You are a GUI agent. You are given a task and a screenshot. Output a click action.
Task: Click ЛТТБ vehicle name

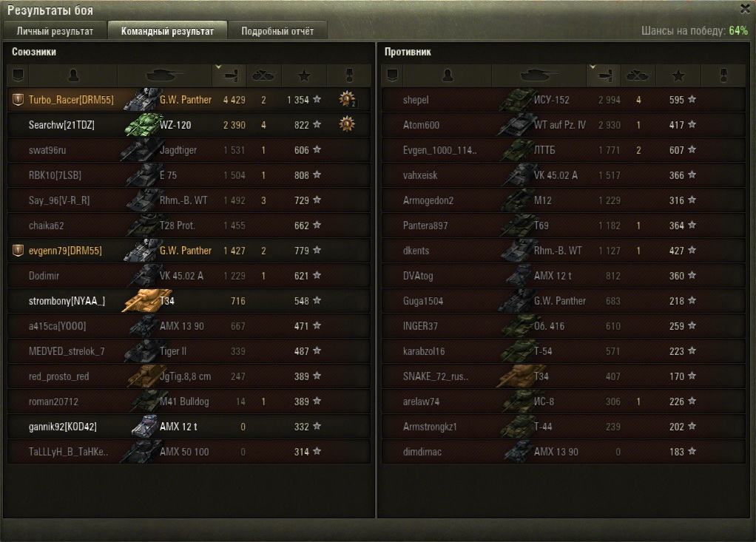click(544, 150)
